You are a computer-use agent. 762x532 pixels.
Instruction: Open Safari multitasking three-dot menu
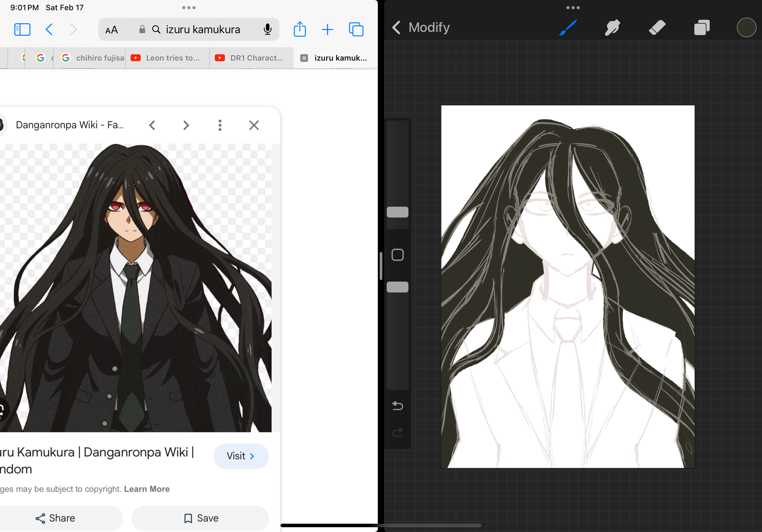pyautogui.click(x=189, y=8)
